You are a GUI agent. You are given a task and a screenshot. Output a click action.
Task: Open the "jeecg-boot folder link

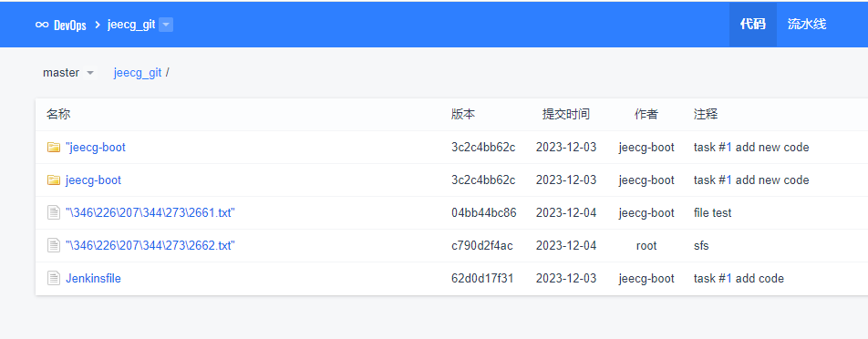point(95,147)
